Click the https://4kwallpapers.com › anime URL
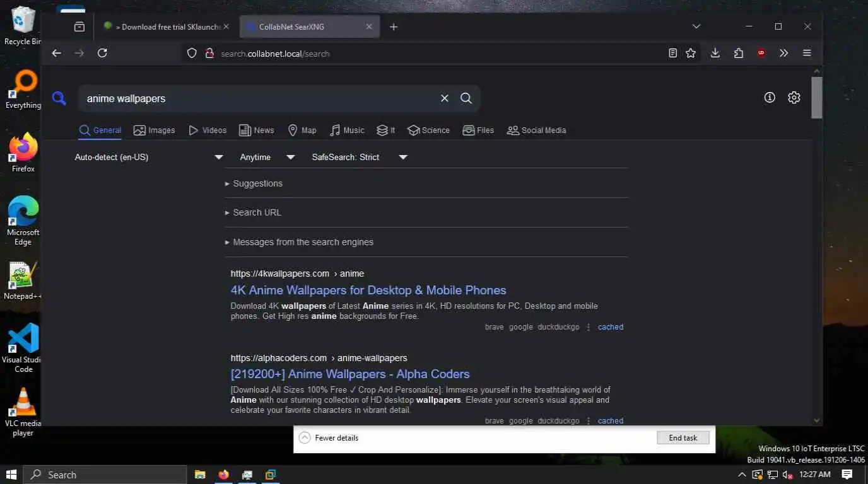Image resolution: width=868 pixels, height=484 pixels. pyautogui.click(x=297, y=274)
